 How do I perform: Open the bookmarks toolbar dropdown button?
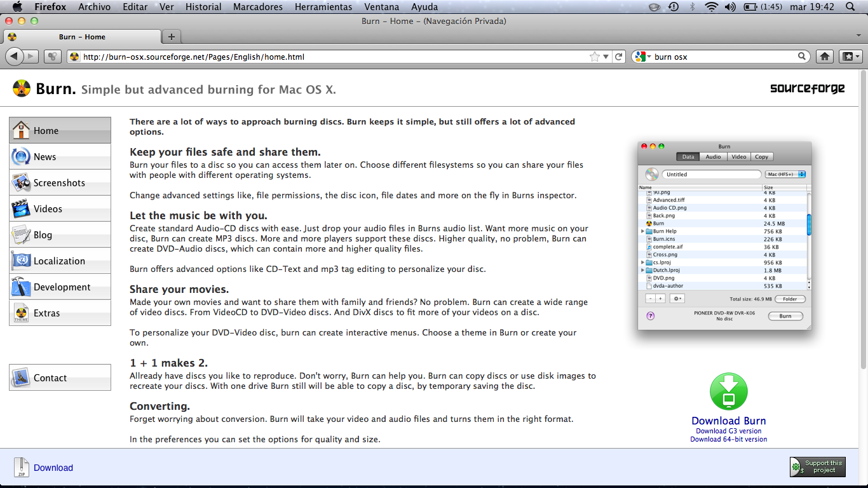point(850,57)
